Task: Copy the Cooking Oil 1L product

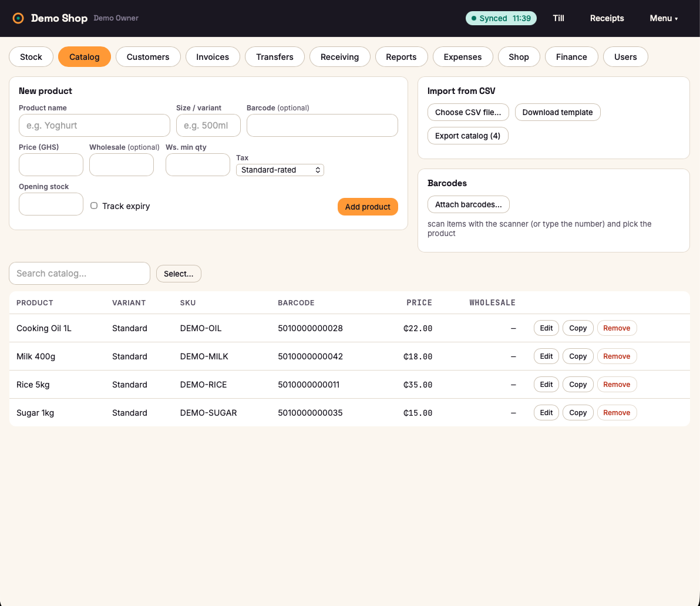Action: (x=578, y=328)
